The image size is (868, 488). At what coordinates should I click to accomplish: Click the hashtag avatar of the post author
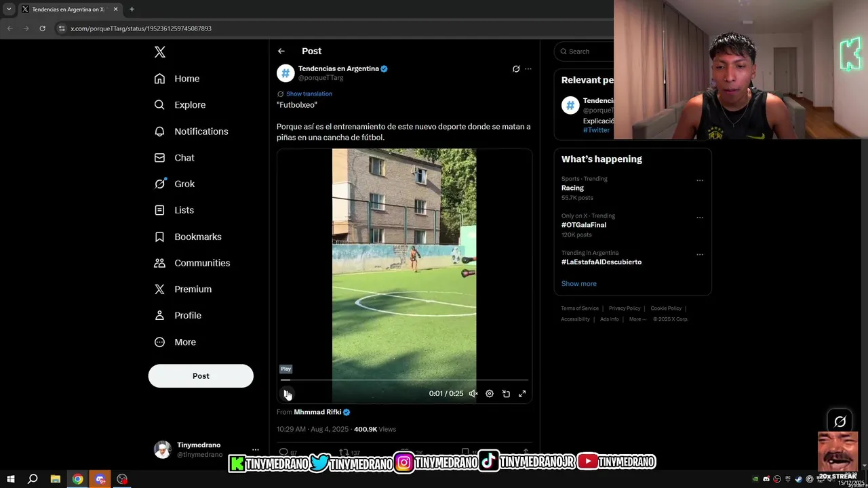pyautogui.click(x=285, y=73)
